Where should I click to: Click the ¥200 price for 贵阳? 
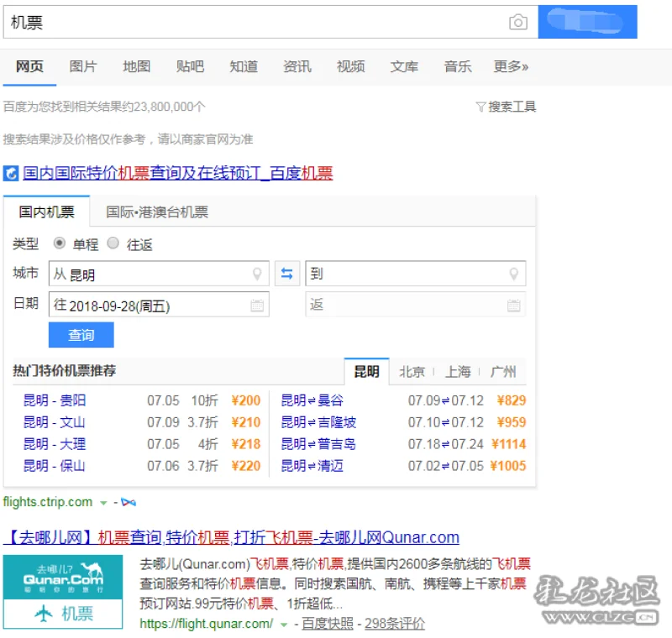click(246, 400)
